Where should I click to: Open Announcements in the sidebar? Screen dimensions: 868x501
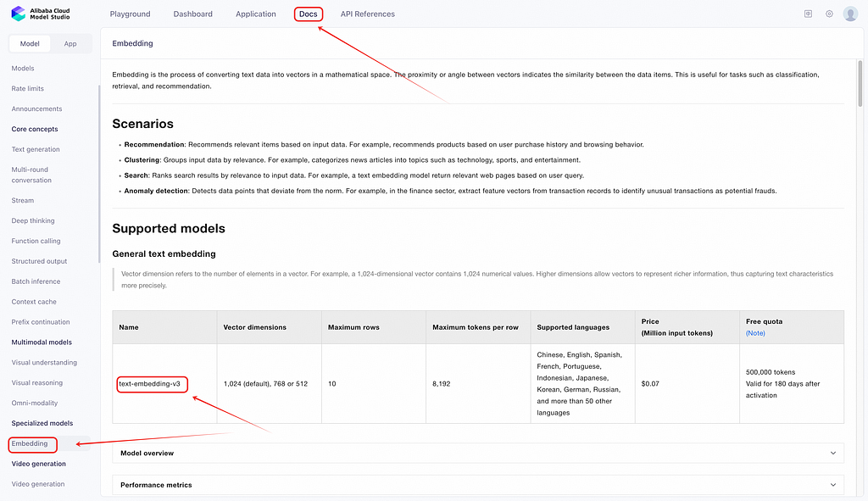click(36, 109)
